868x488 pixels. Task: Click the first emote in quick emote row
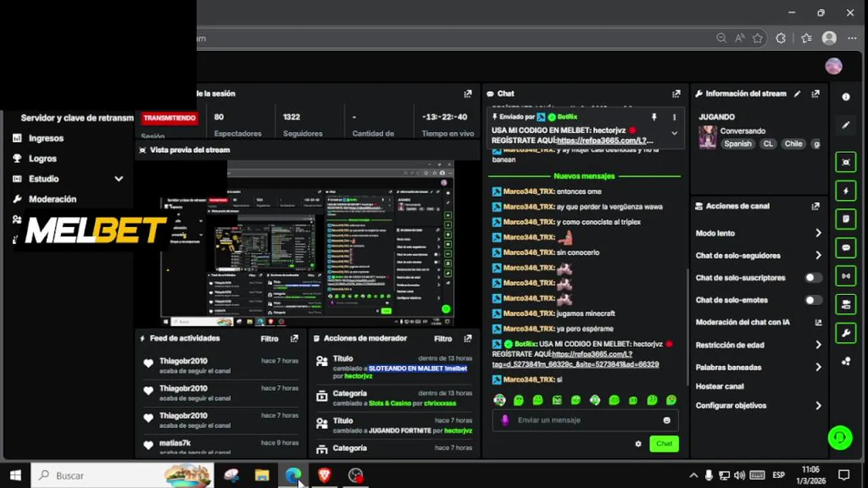click(500, 400)
